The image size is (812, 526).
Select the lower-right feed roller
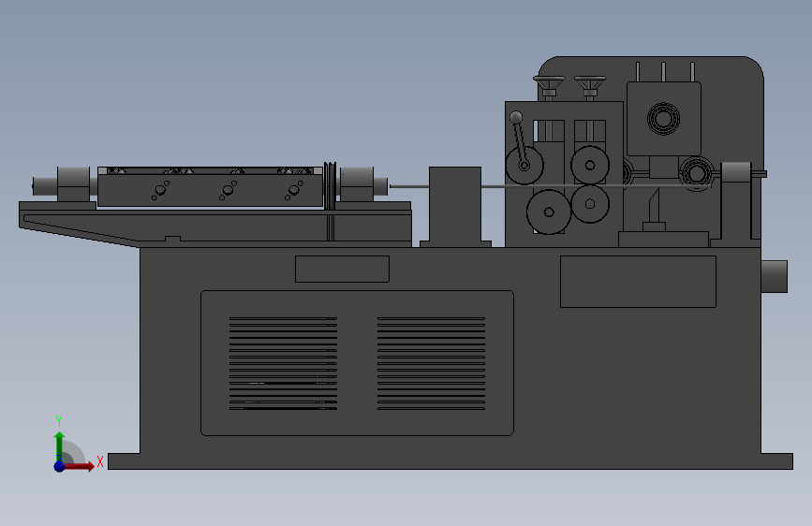coord(590,204)
